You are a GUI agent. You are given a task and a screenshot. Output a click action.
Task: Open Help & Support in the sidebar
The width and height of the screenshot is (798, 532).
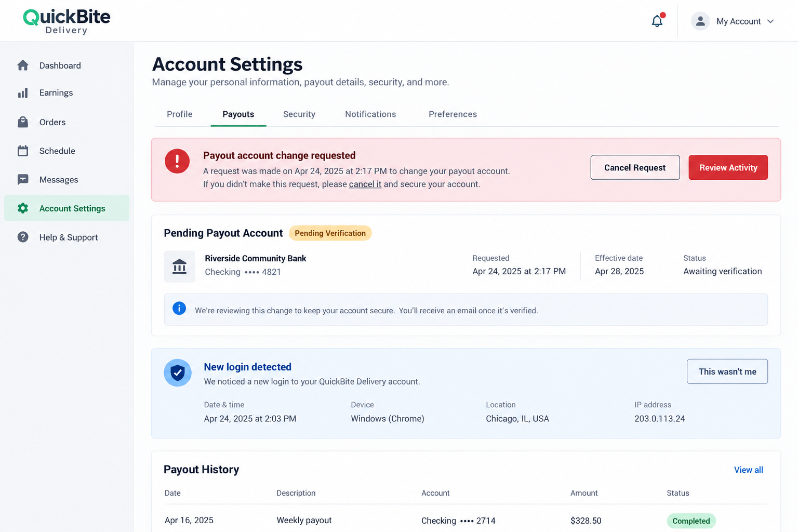(x=66, y=237)
